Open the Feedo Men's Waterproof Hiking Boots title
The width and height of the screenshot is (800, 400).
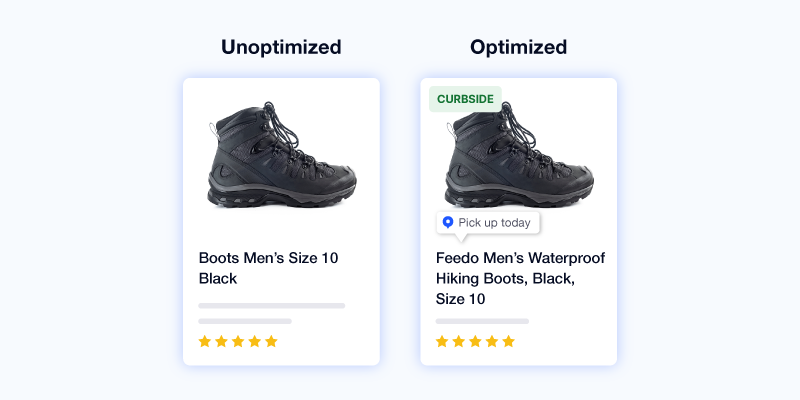coord(520,279)
